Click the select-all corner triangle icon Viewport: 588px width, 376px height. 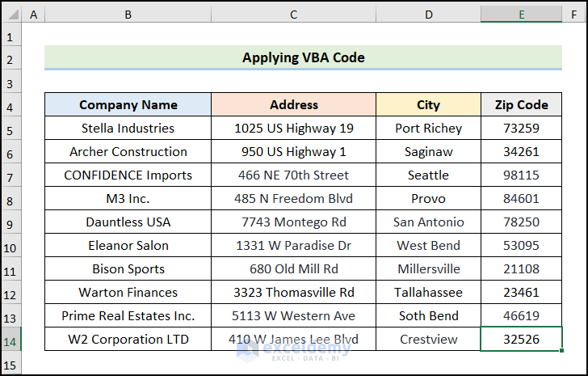coord(13,15)
